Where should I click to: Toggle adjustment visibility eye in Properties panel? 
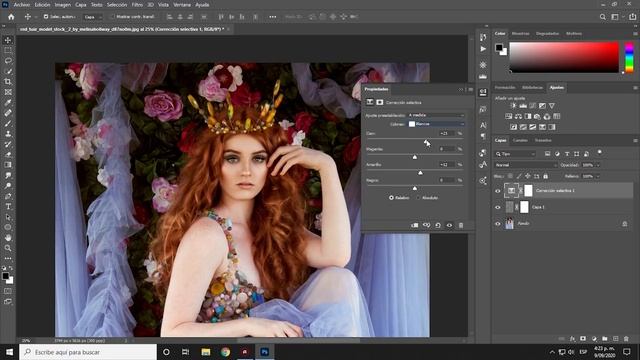449,225
